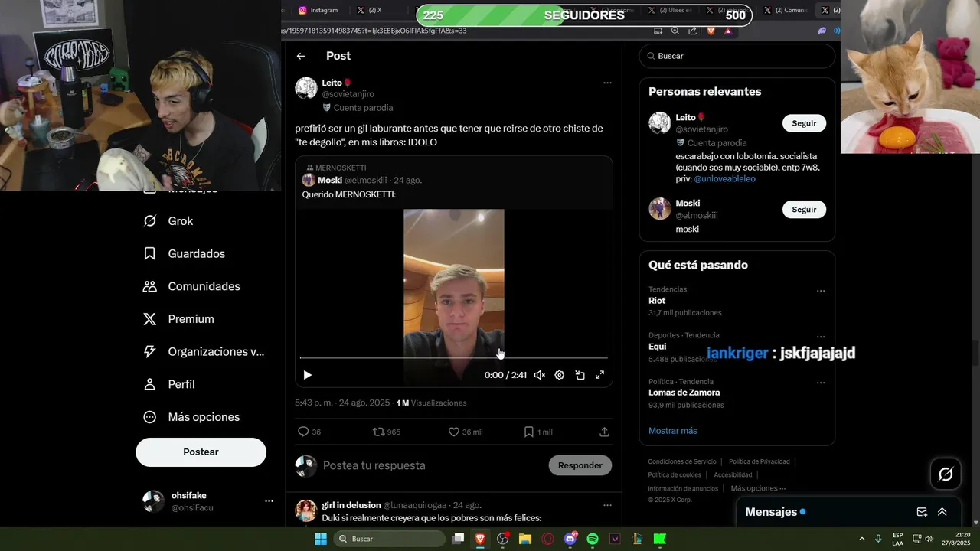Click the floating Grok button
This screenshot has width=980, height=551.
[946, 474]
